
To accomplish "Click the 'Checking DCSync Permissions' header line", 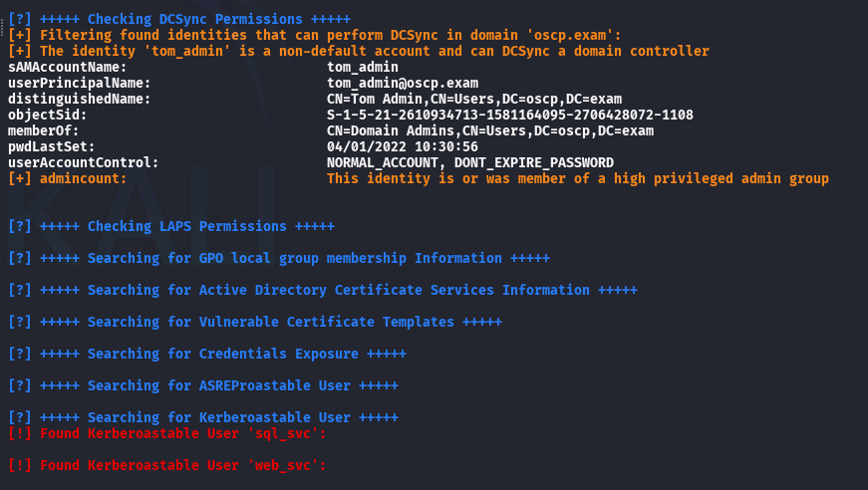I will point(179,19).
